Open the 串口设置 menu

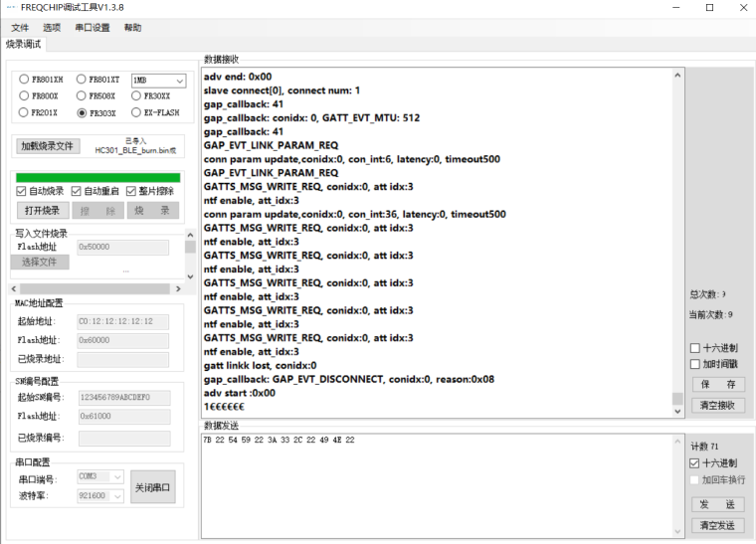pyautogui.click(x=93, y=28)
